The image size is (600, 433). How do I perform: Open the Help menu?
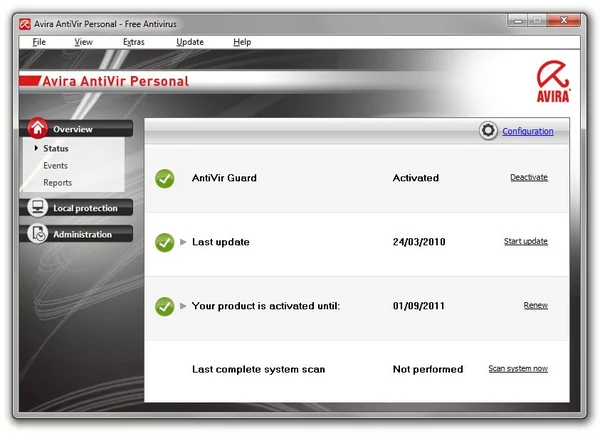click(x=242, y=42)
